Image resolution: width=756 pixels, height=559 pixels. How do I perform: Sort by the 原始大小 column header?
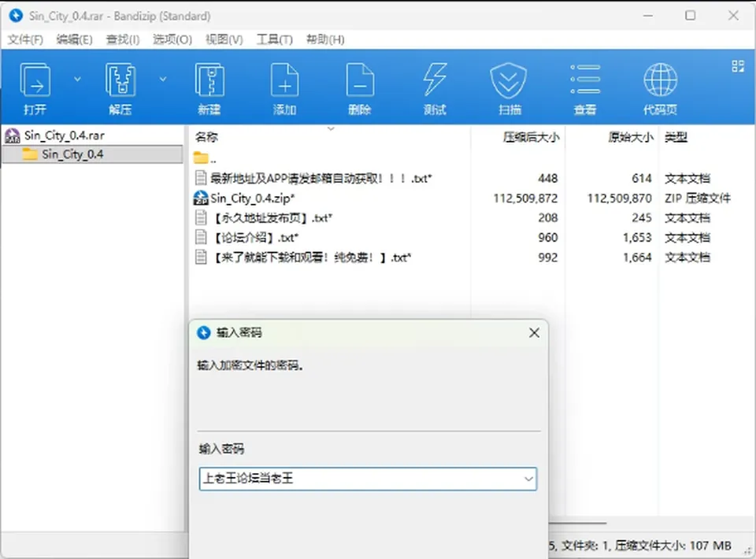pos(631,137)
